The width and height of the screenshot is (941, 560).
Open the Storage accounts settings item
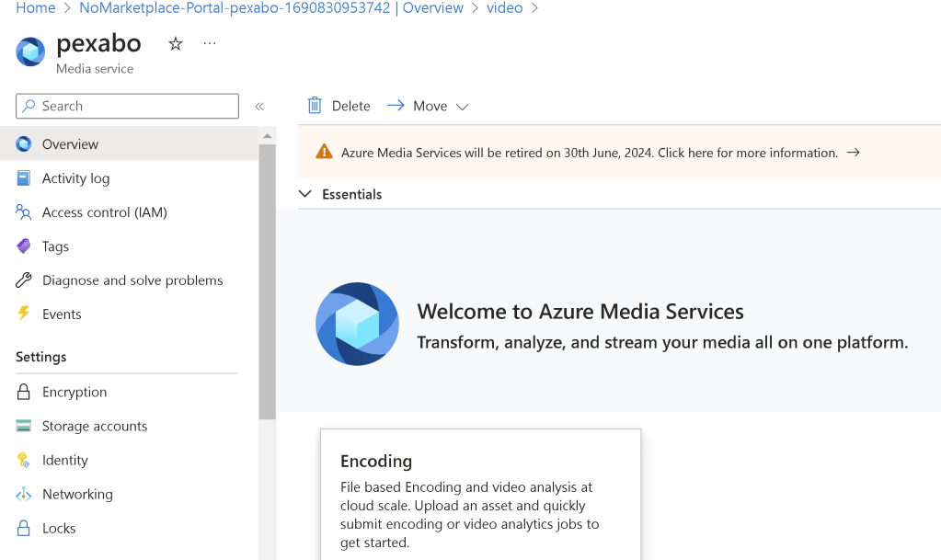pos(129,426)
